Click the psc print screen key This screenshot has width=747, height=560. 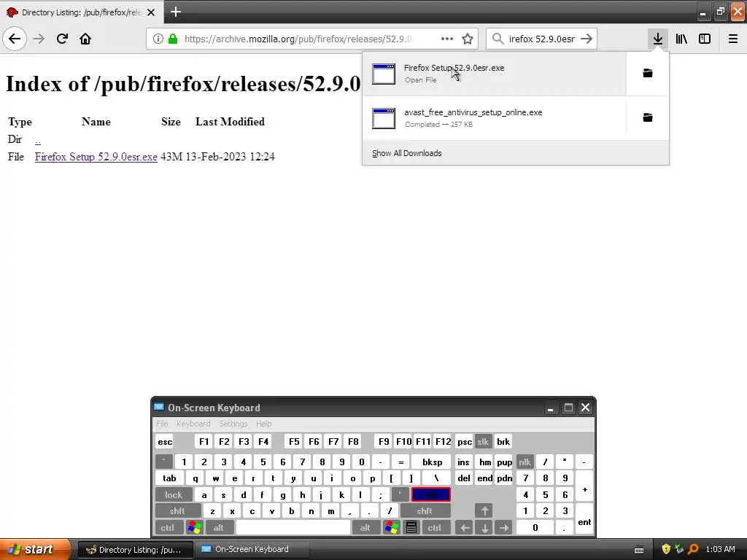click(x=465, y=441)
